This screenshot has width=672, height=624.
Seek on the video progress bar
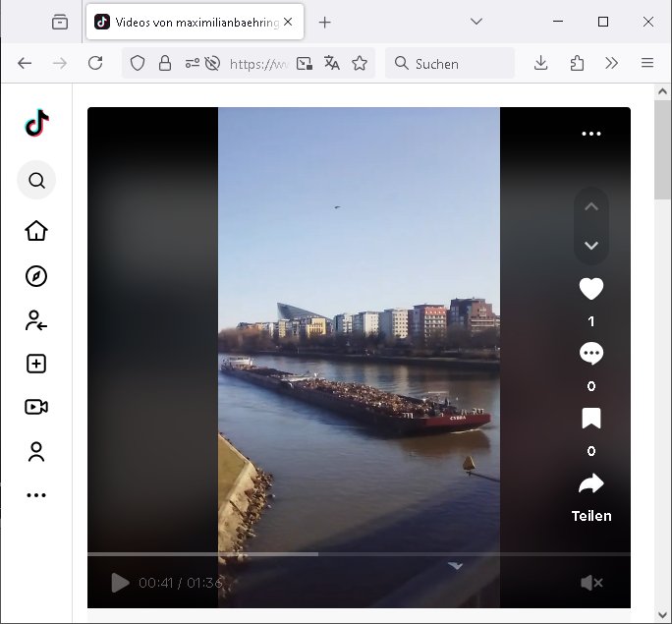(x=358, y=554)
